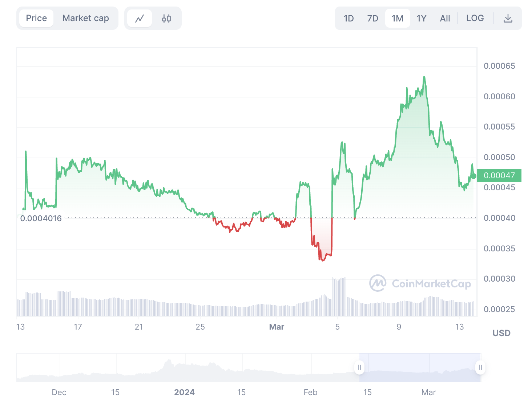Click the Dec label in navigator
Image resolution: width=532 pixels, height=406 pixels.
(x=59, y=392)
